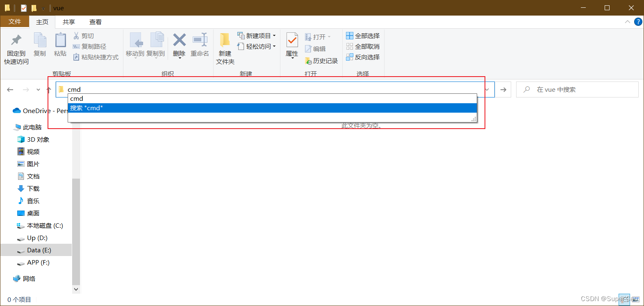Click Move to (移动到) icon
This screenshot has height=306, width=644.
(136, 40)
